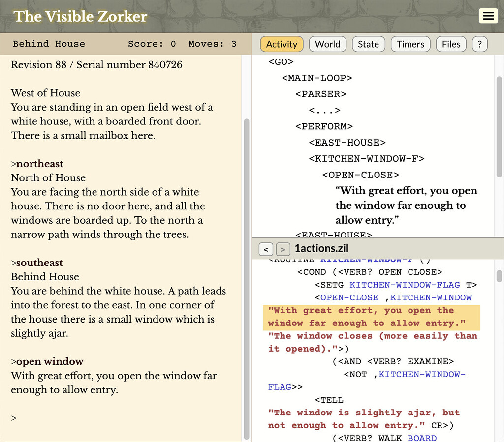
Task: Open the Timers tab
Action: 410,44
